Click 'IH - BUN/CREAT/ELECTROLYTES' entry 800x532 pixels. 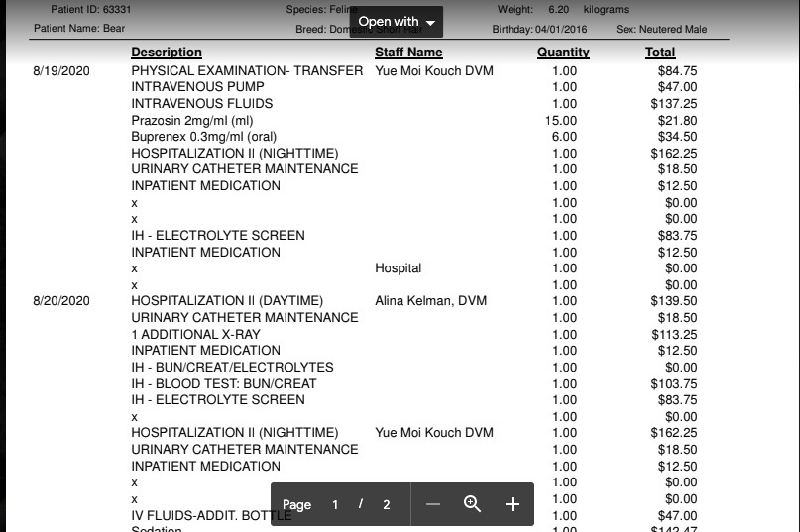tap(232, 368)
